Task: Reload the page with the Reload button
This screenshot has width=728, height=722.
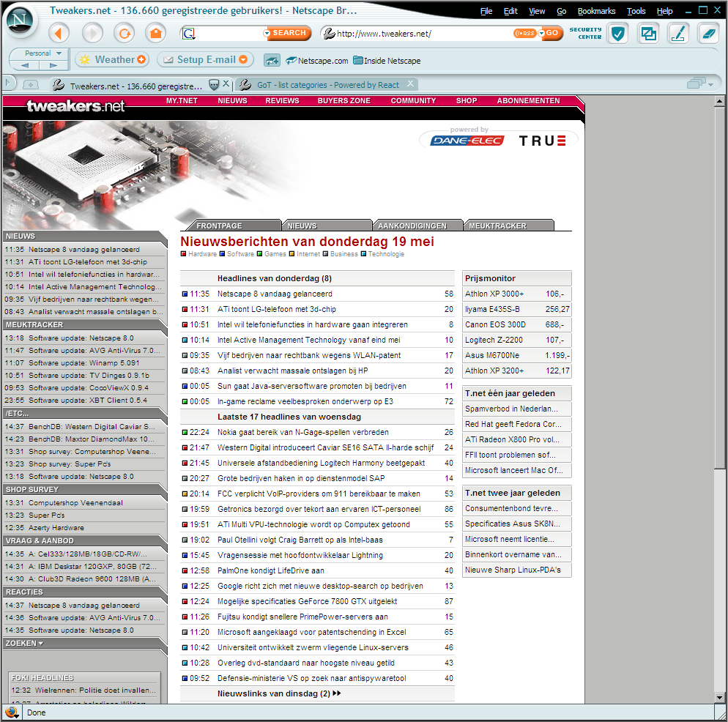Action: click(x=124, y=33)
